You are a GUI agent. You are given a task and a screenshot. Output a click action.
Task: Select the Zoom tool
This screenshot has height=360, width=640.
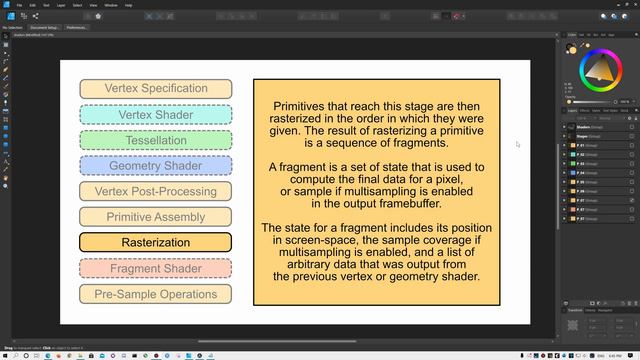(6, 186)
